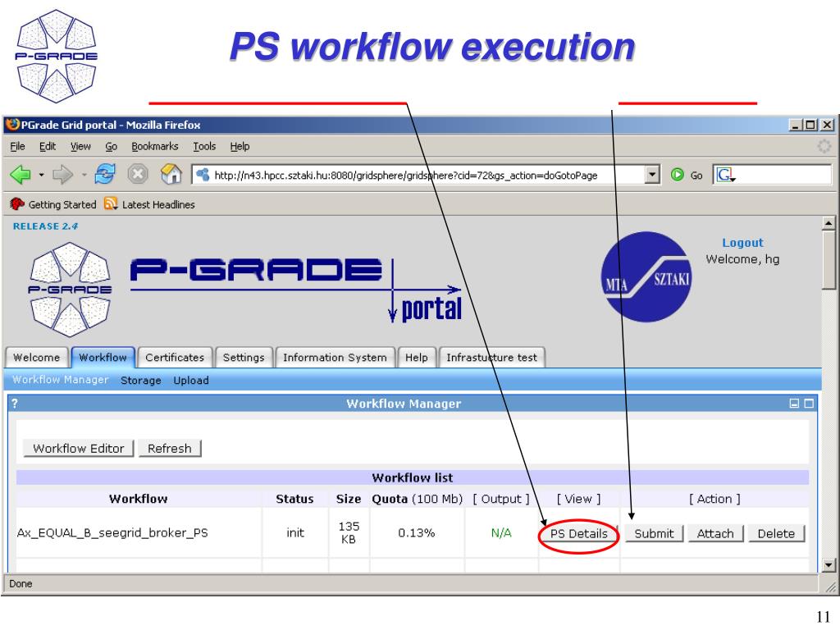Submit the Ax_EQUAL_B_seegrid_broker_PS workflow
The width and height of the screenshot is (840, 630).
(x=654, y=533)
